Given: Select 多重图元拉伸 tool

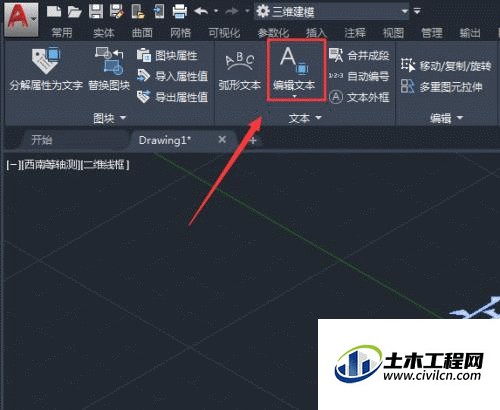Looking at the screenshot, I should (442, 87).
